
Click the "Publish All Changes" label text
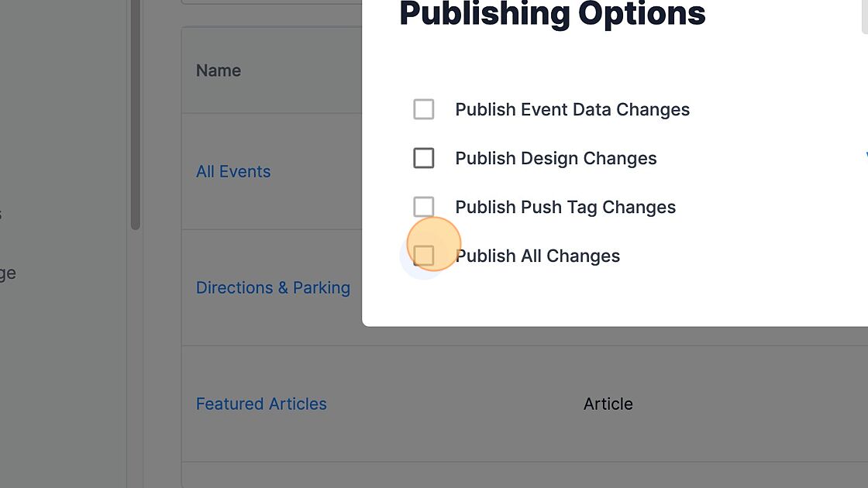[x=537, y=256]
